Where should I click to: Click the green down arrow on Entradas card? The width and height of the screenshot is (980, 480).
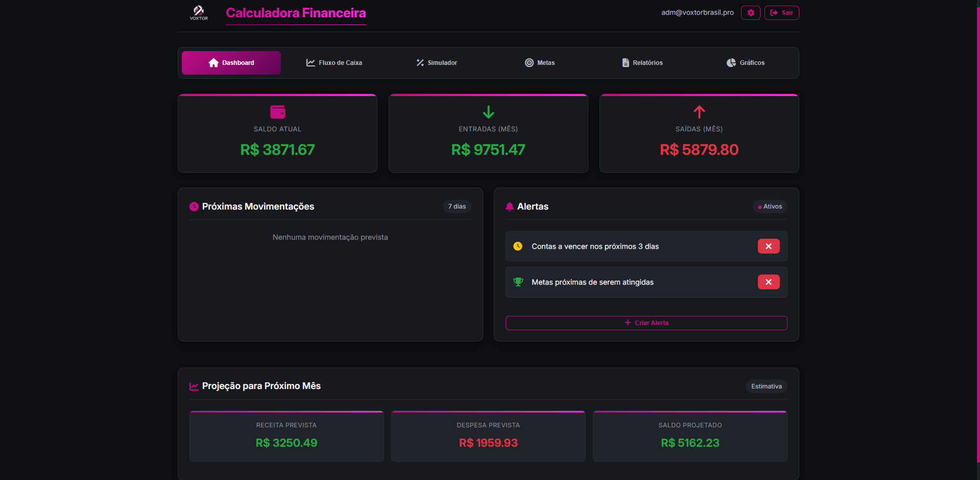[x=488, y=112]
